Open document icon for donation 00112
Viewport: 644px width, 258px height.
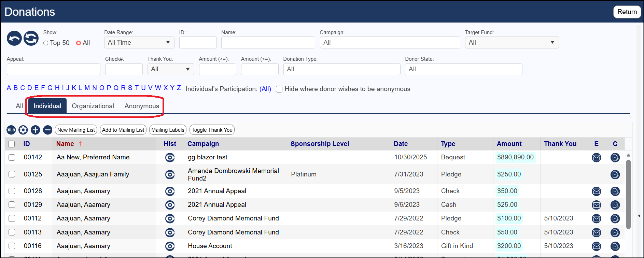pos(615,218)
